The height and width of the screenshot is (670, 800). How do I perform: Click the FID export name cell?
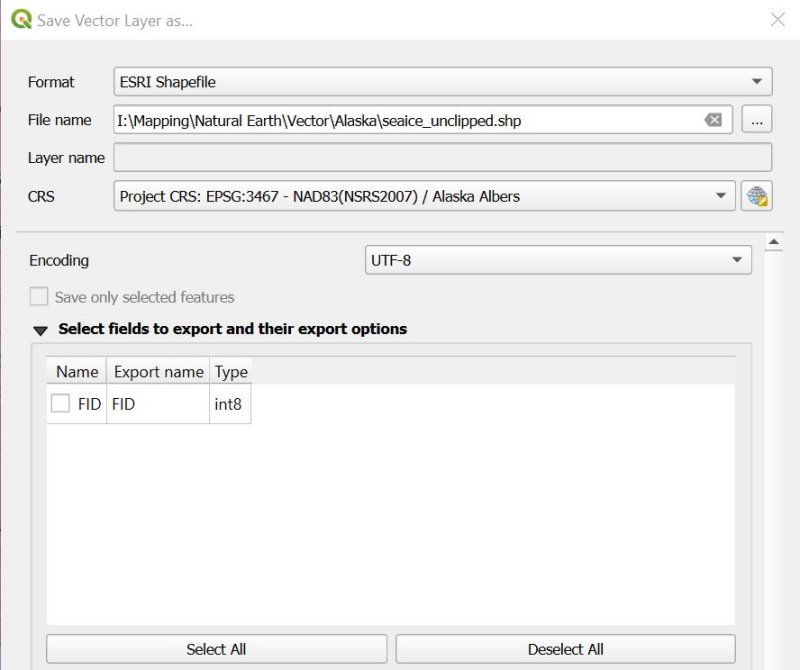click(x=158, y=404)
